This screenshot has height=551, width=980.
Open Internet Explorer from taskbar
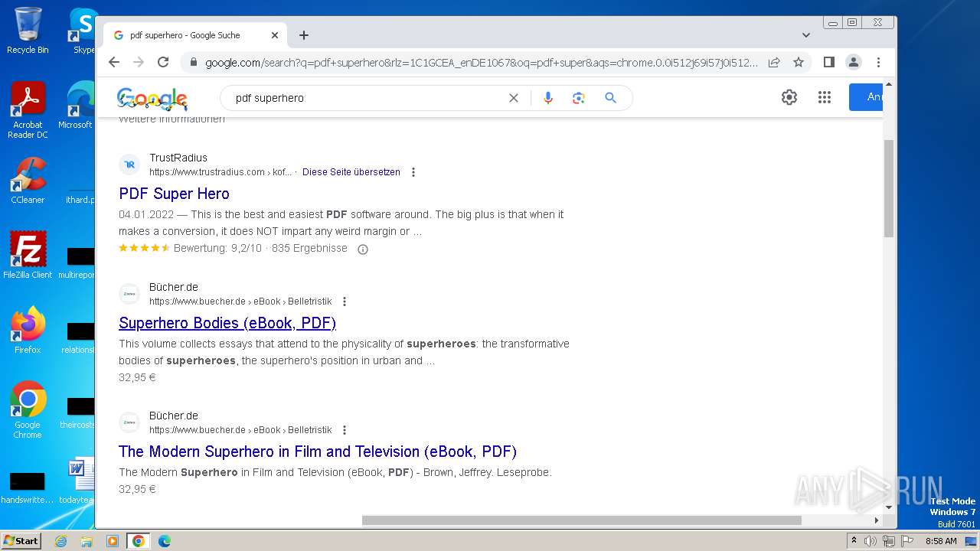click(x=61, y=541)
